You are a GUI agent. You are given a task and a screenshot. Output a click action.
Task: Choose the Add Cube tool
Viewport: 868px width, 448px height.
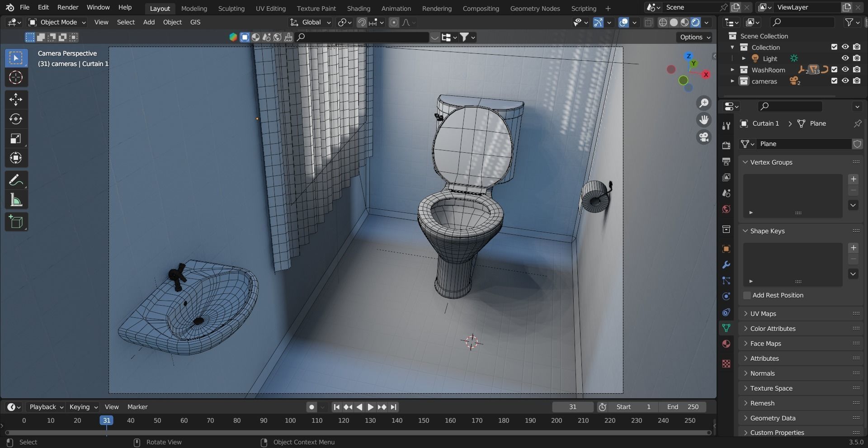[x=16, y=222]
